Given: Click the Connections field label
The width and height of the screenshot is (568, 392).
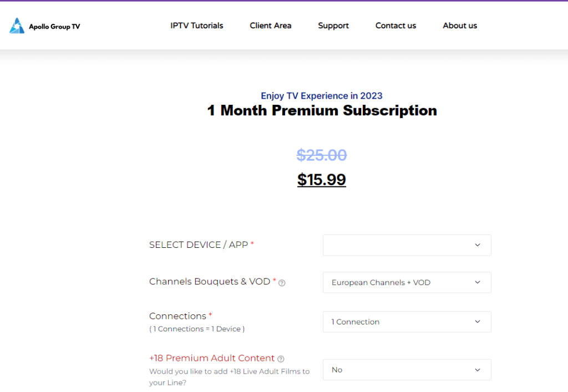Looking at the screenshot, I should (x=177, y=316).
